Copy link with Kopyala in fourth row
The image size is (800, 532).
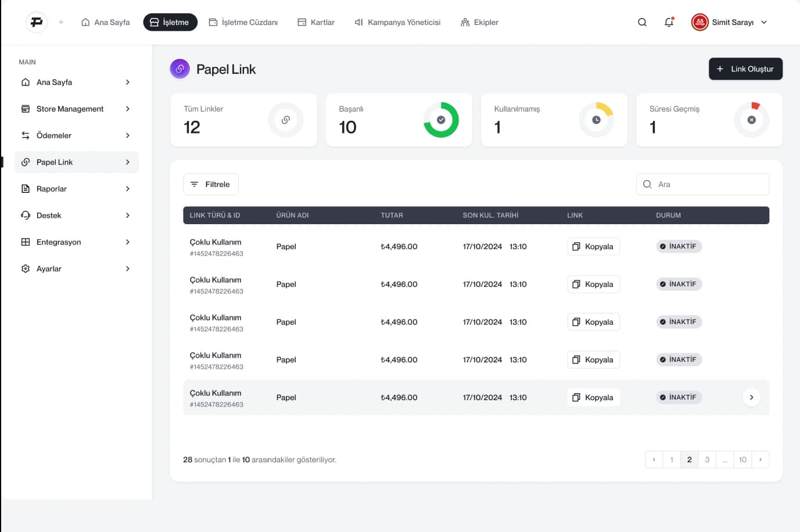(593, 360)
